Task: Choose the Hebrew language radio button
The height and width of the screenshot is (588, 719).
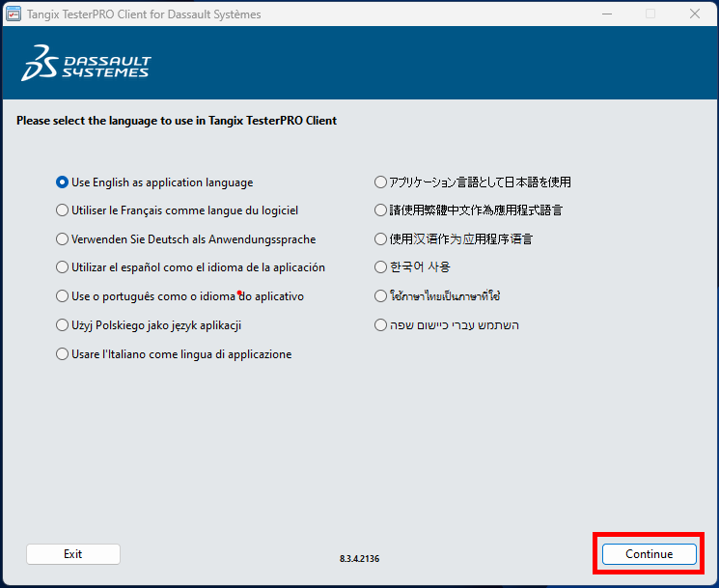Action: 380,325
